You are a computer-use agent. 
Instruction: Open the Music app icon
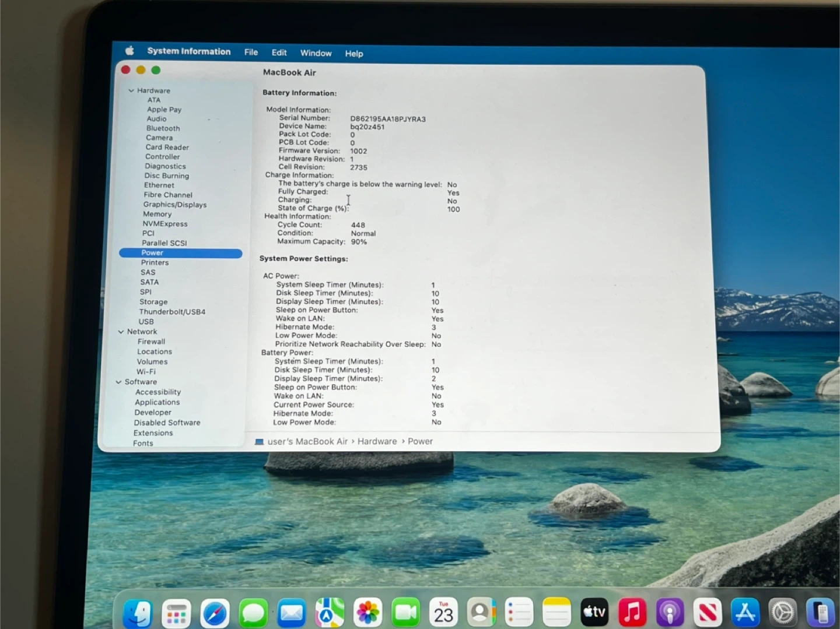632,613
